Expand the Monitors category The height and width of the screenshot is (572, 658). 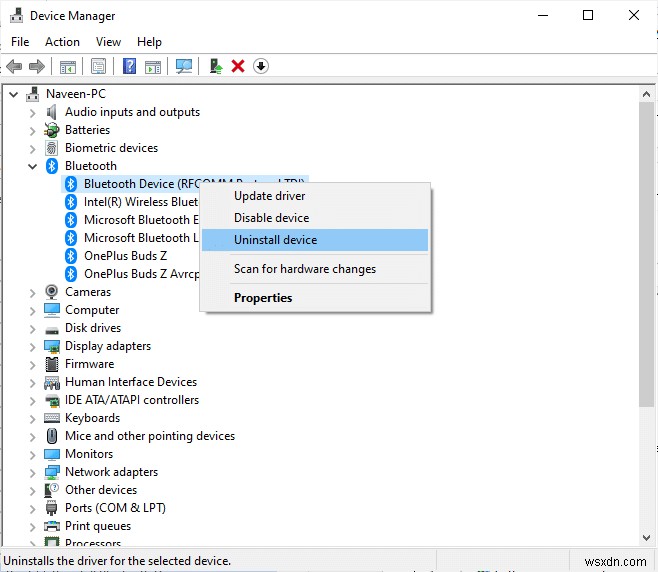click(x=32, y=454)
